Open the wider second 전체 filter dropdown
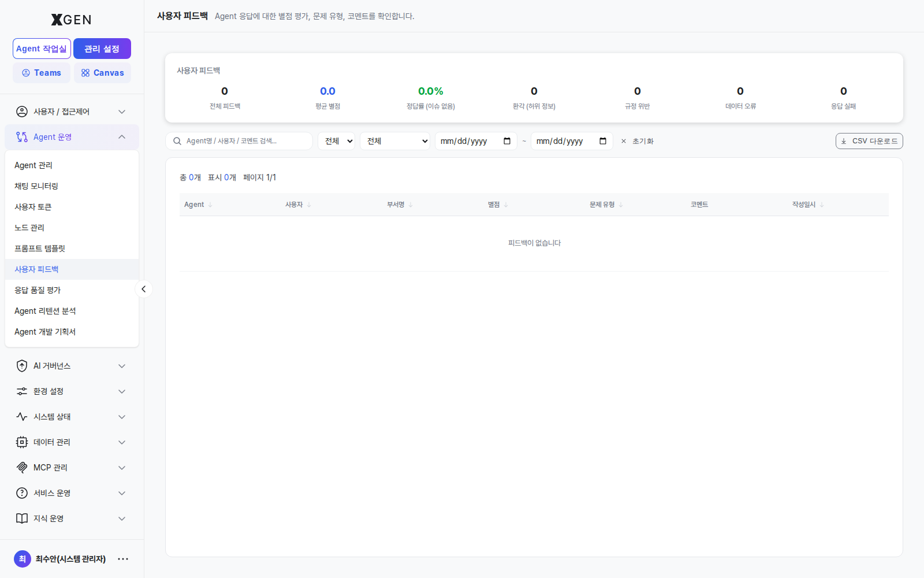The width and height of the screenshot is (924, 578). click(395, 141)
